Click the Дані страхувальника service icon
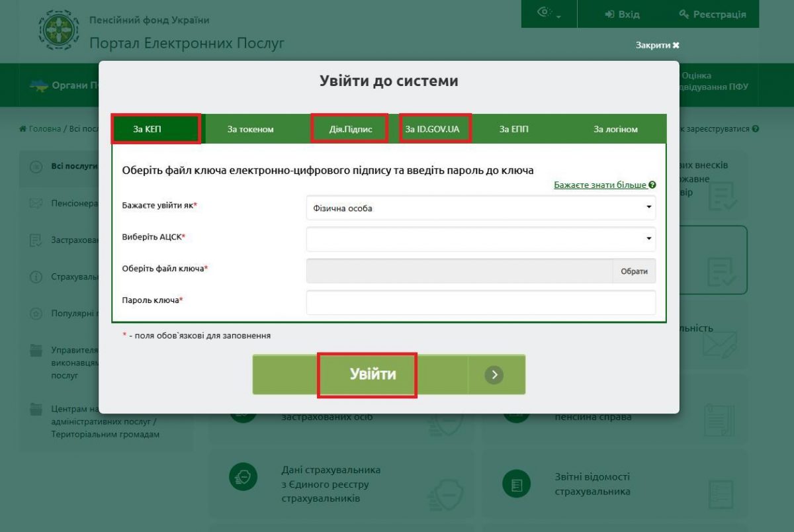The height and width of the screenshot is (532, 794). click(x=243, y=476)
